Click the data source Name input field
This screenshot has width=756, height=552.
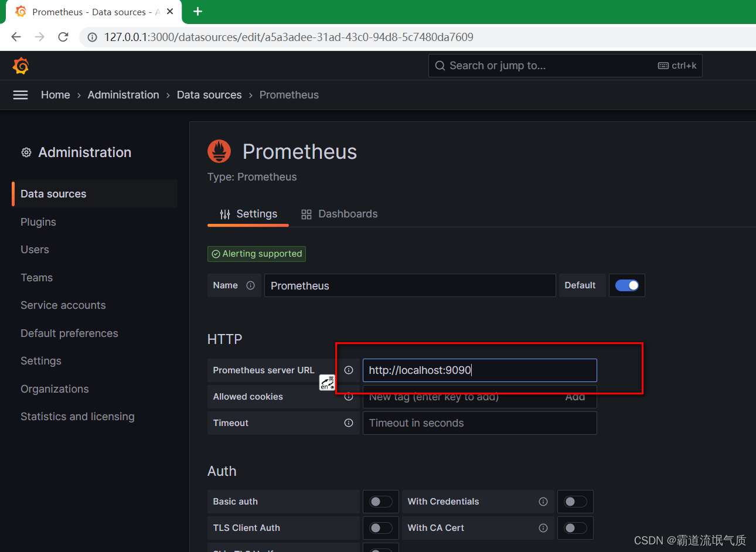pyautogui.click(x=410, y=285)
